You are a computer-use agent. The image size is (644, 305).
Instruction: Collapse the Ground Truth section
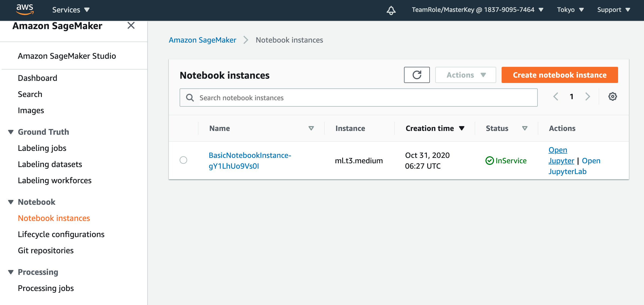pyautogui.click(x=11, y=132)
